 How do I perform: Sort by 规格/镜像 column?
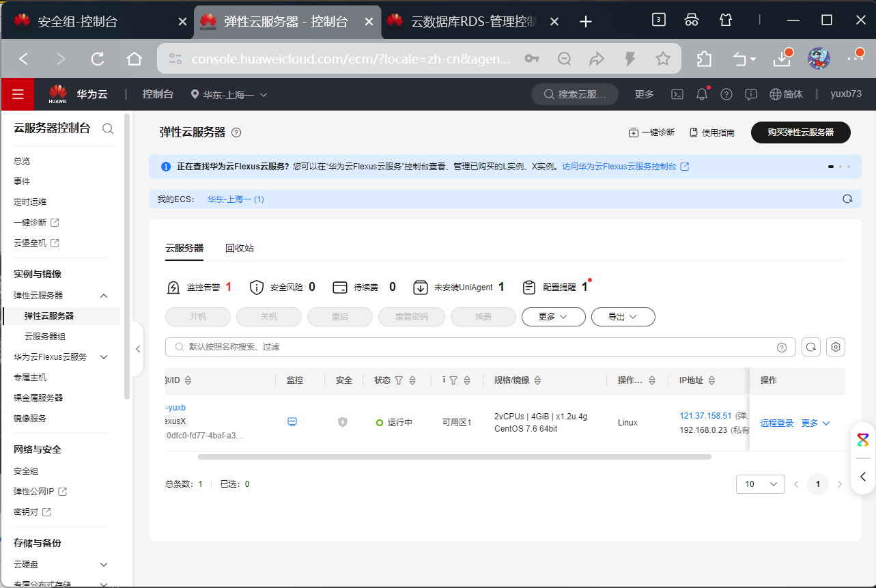(x=538, y=380)
